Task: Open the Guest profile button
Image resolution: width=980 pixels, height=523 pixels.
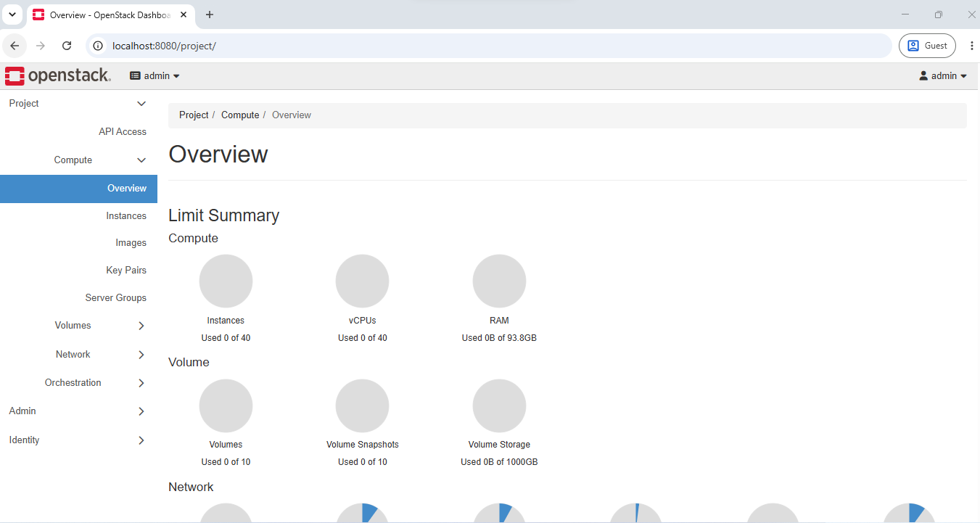Action: click(927, 46)
